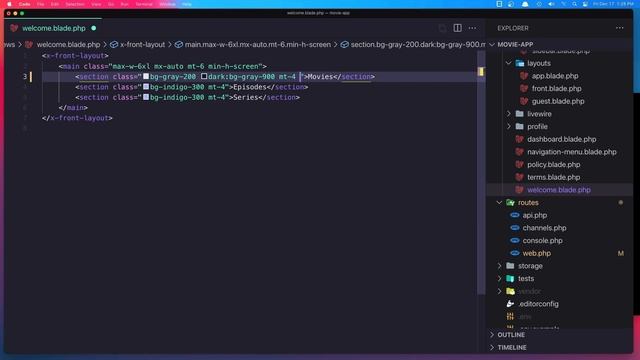Click the unsaved-changes dot on welcome.blade.php tab
The width and height of the screenshot is (640, 360).
(x=94, y=28)
